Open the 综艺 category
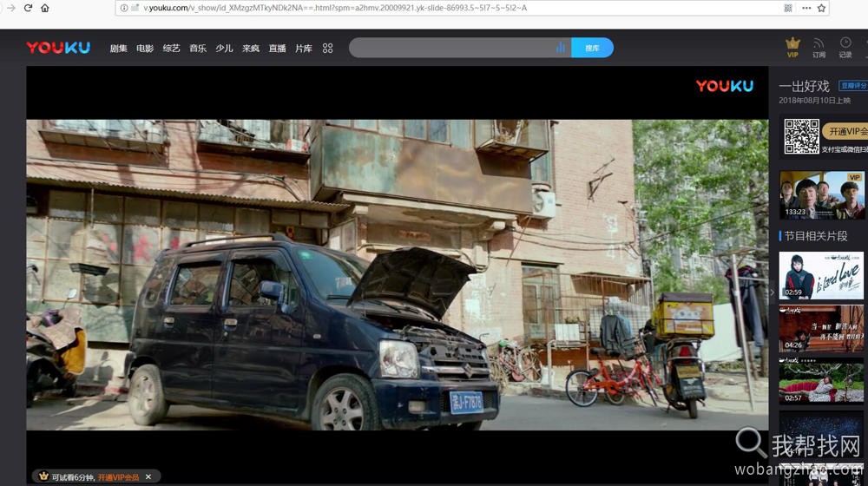 (172, 48)
